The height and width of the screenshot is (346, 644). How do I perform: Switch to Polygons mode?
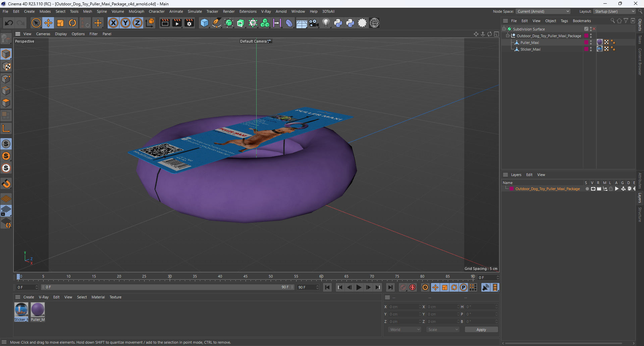(x=6, y=103)
